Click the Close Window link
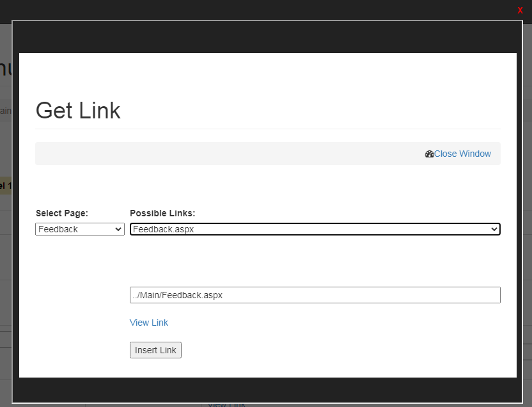Screen dimensions: 532x407 click(x=462, y=154)
